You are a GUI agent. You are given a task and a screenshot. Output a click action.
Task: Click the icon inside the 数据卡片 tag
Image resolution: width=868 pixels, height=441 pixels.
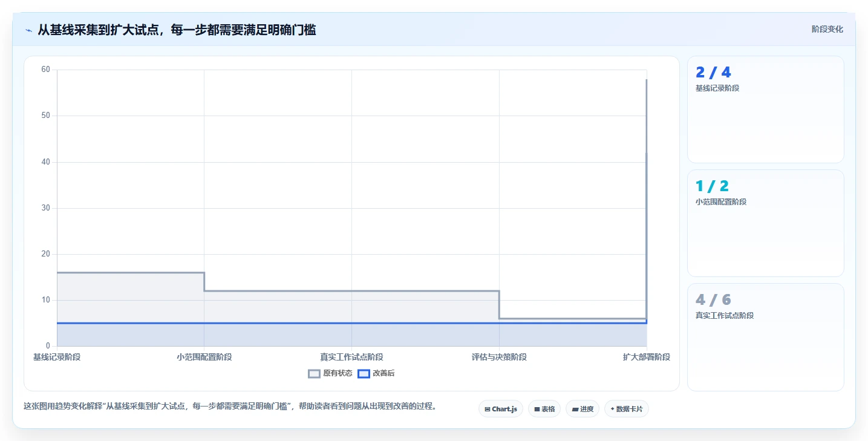[x=613, y=410]
